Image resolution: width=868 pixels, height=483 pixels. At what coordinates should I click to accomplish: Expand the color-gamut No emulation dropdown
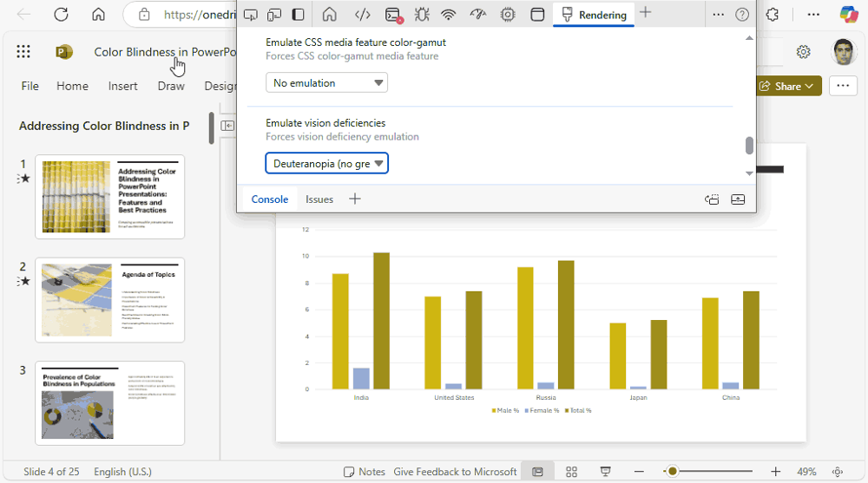(x=326, y=83)
